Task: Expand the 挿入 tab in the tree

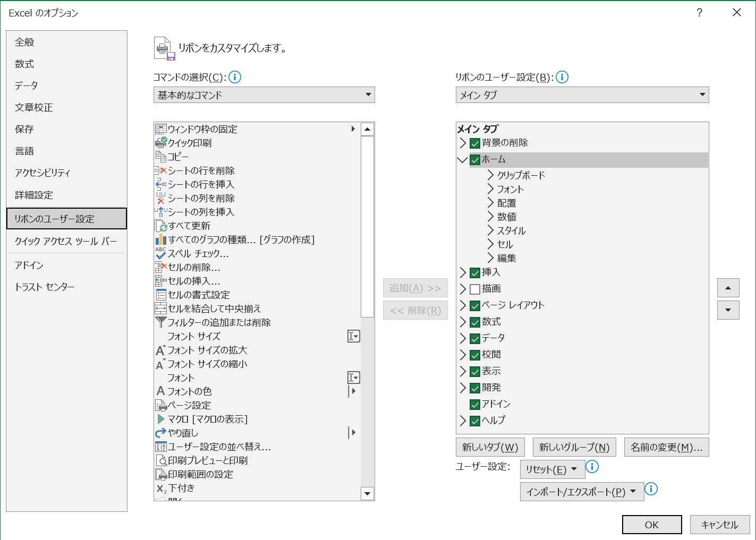Action: point(462,272)
